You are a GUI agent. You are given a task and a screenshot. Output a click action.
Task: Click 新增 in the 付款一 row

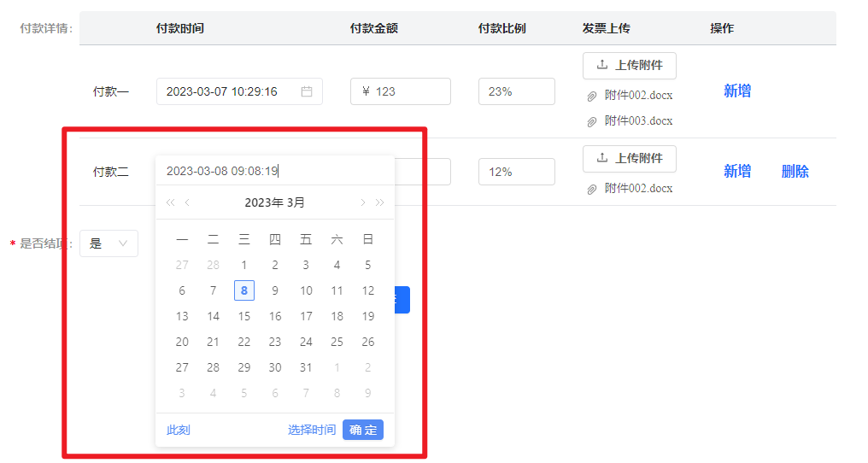737,91
